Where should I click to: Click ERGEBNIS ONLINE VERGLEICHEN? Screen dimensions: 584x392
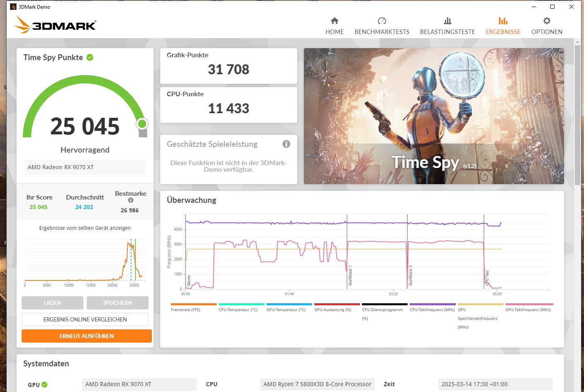click(x=85, y=319)
